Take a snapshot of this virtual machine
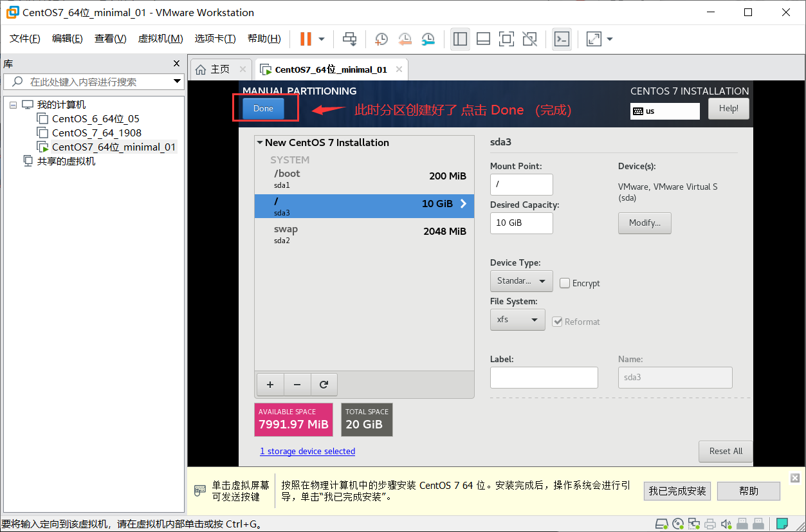Viewport: 806px width, 532px height. (x=381, y=39)
